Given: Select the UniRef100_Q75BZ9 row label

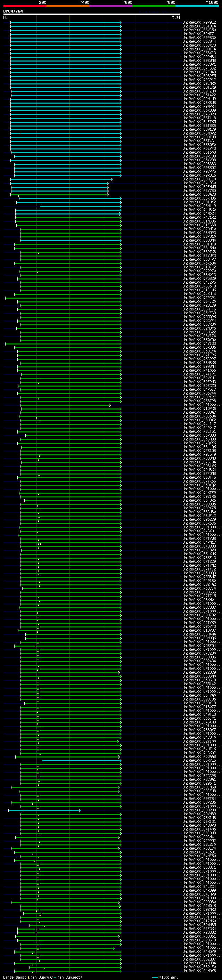Looking at the screenshot, I should pos(199,278).
